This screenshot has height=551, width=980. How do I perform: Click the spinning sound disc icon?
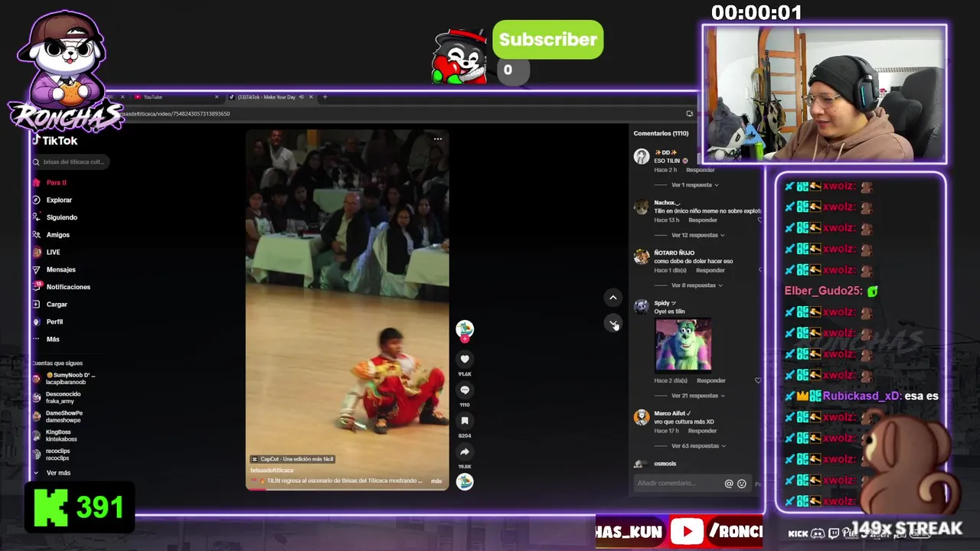pos(465,481)
